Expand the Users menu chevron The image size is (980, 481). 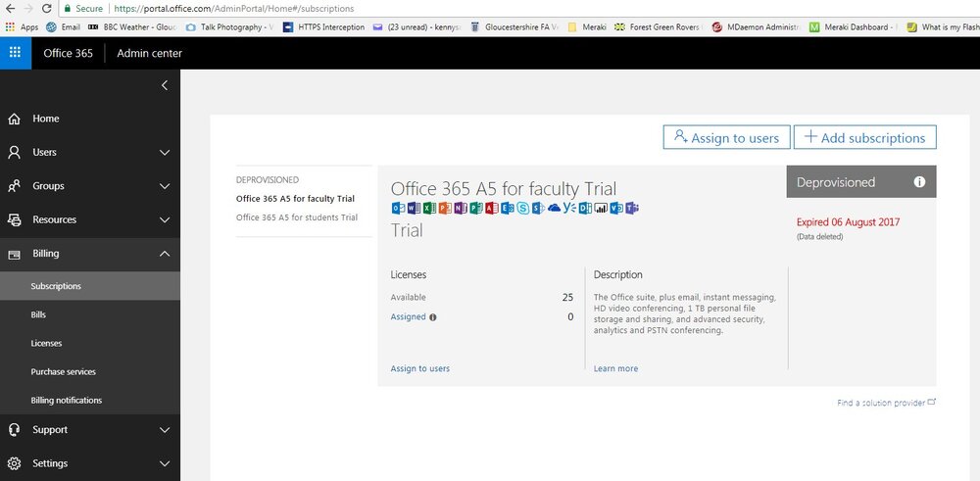(165, 153)
